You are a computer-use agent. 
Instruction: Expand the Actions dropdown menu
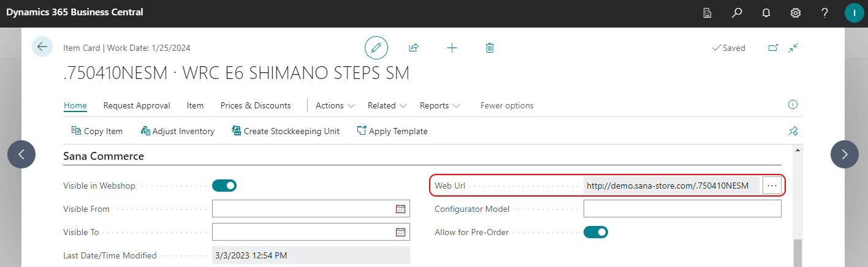pyautogui.click(x=335, y=105)
